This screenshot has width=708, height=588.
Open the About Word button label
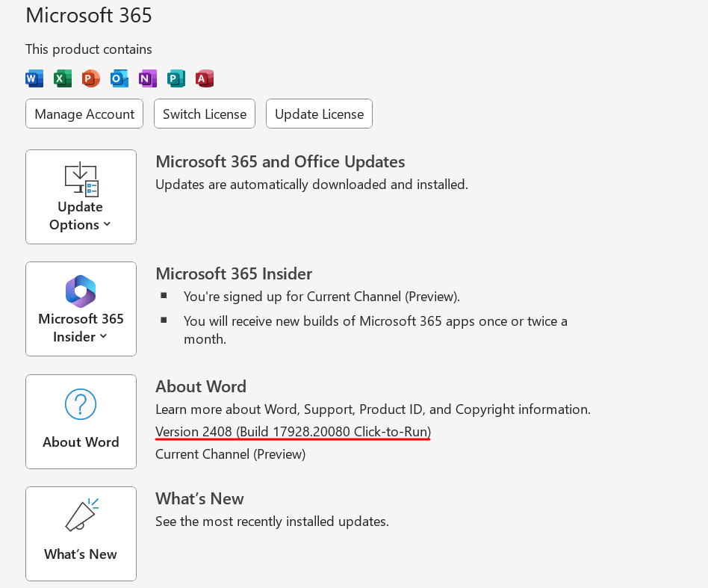click(x=81, y=442)
